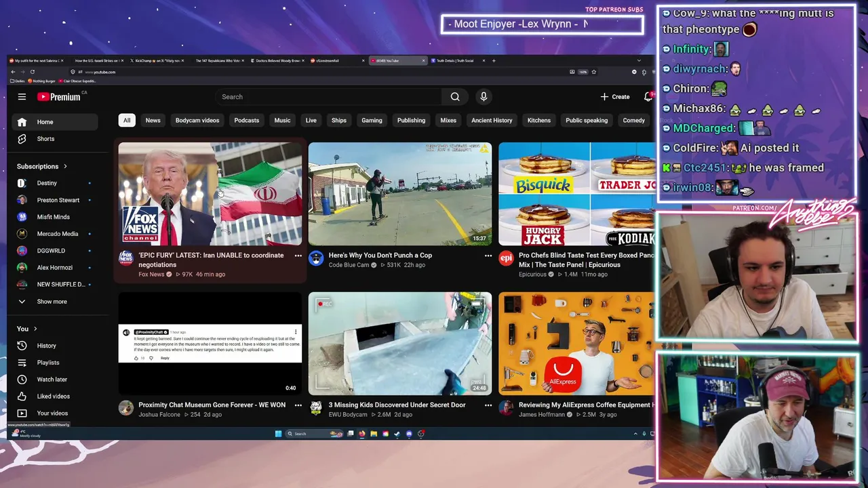Image resolution: width=868 pixels, height=488 pixels.
Task: Select the Public speaking filter chip
Action: pos(587,121)
